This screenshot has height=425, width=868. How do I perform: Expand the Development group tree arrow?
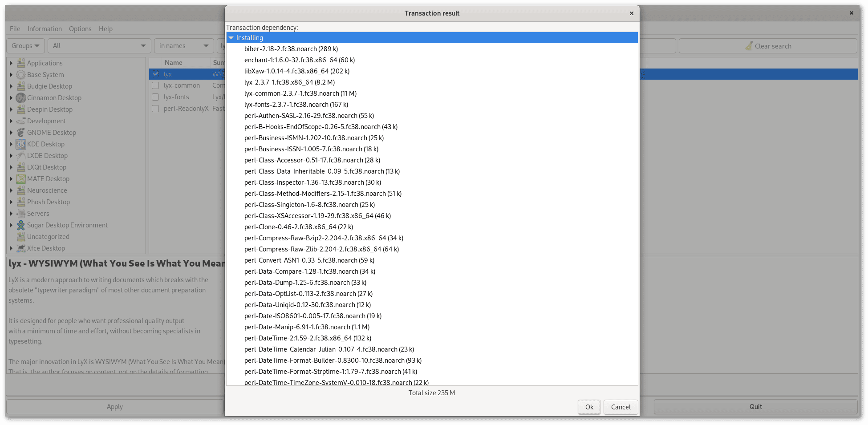pos(11,121)
